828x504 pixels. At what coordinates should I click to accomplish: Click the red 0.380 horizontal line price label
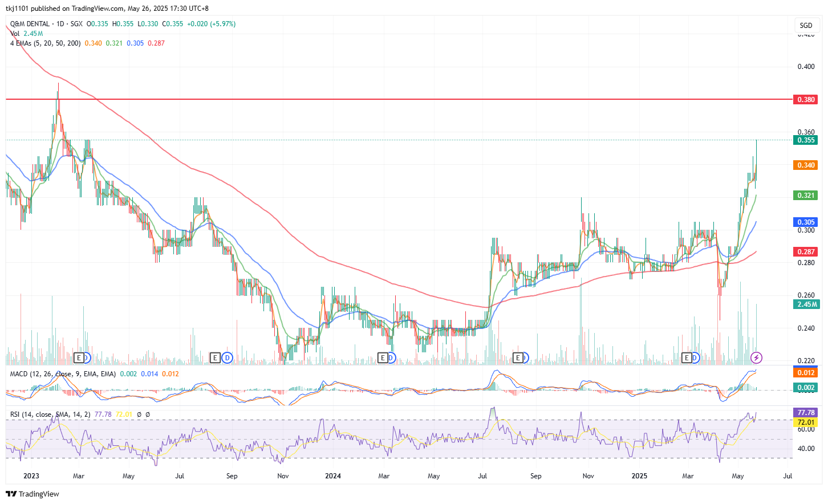pos(806,99)
